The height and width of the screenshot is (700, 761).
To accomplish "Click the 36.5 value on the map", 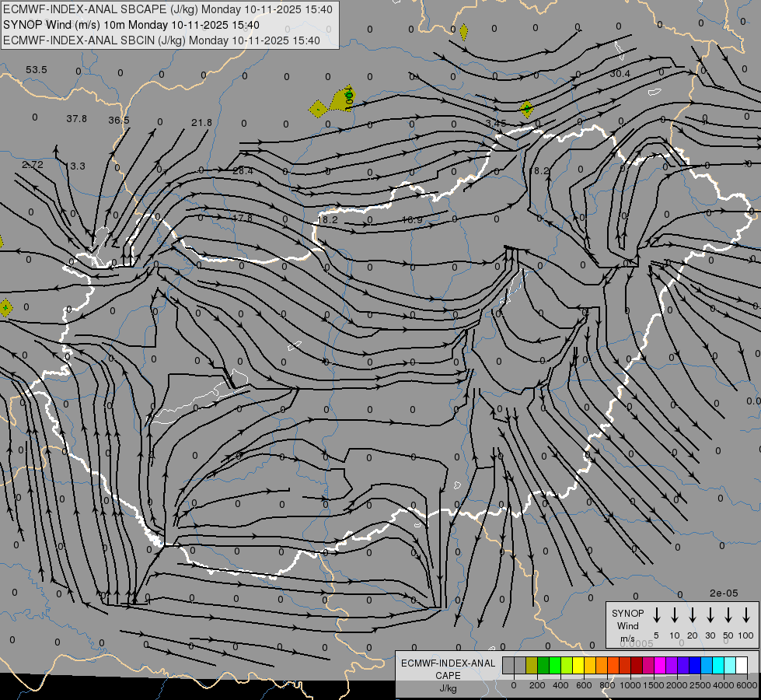I will [119, 120].
